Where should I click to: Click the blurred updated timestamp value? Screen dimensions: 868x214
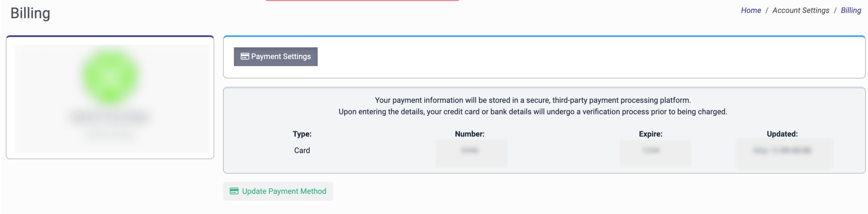[782, 150]
